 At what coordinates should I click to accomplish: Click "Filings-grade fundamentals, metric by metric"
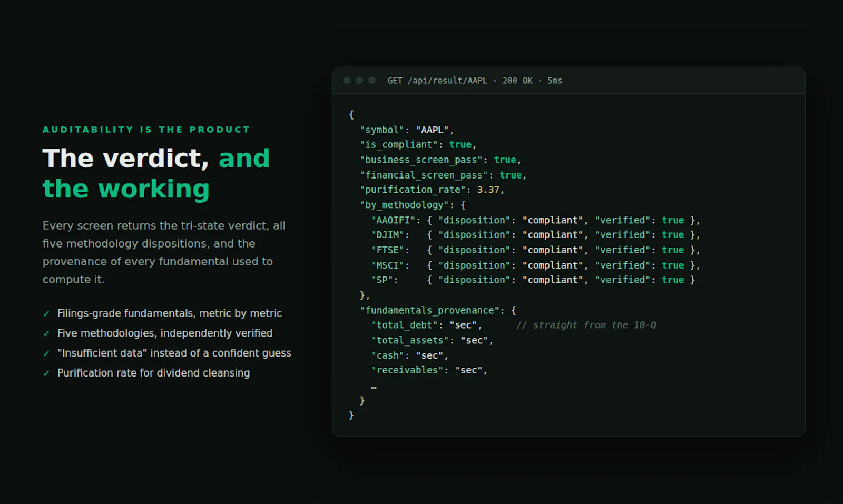tap(170, 313)
